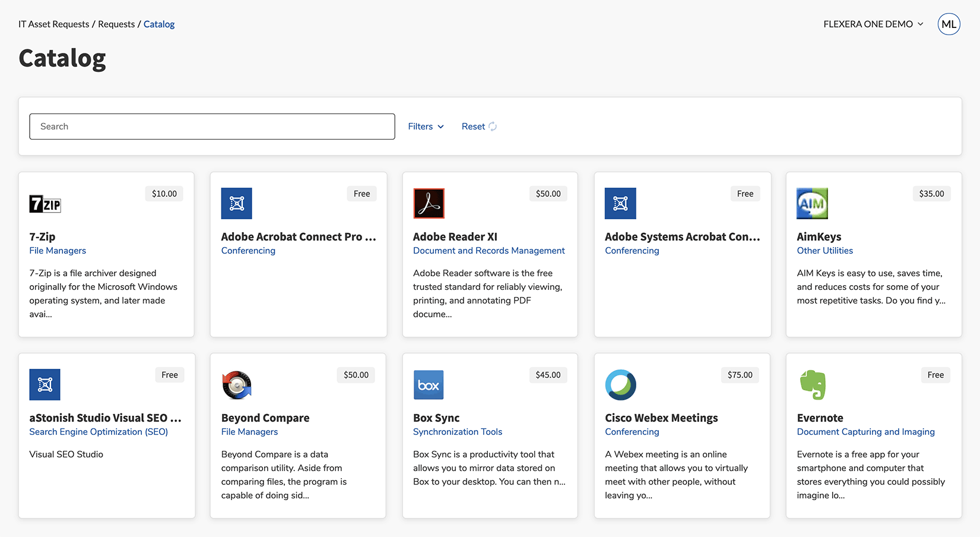
Task: Click the Free badge on Adobe Systems Acrobat
Action: (745, 194)
